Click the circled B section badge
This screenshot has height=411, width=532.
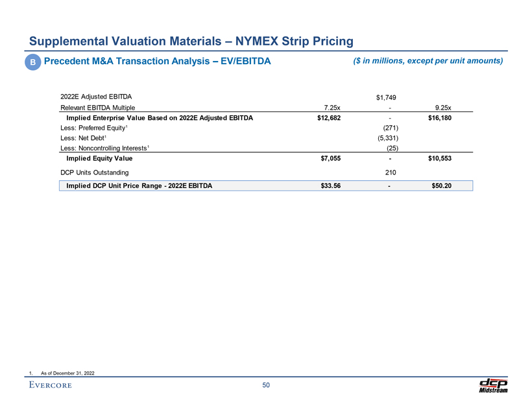pos(32,62)
